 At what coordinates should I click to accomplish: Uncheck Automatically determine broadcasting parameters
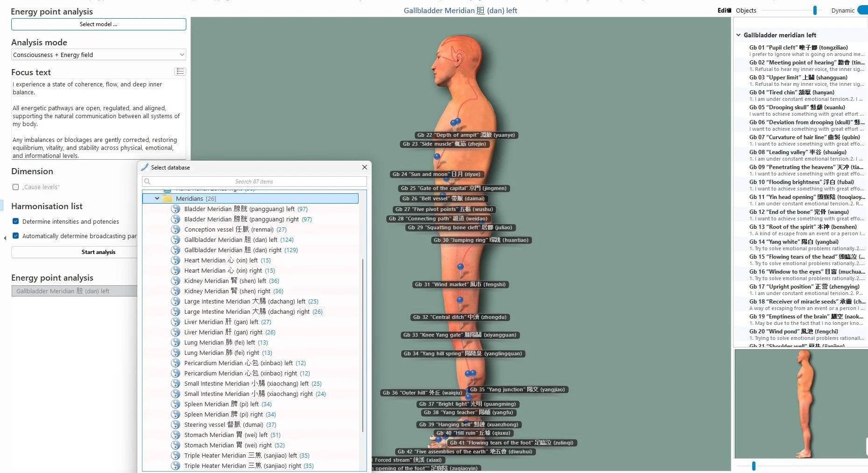coord(15,236)
